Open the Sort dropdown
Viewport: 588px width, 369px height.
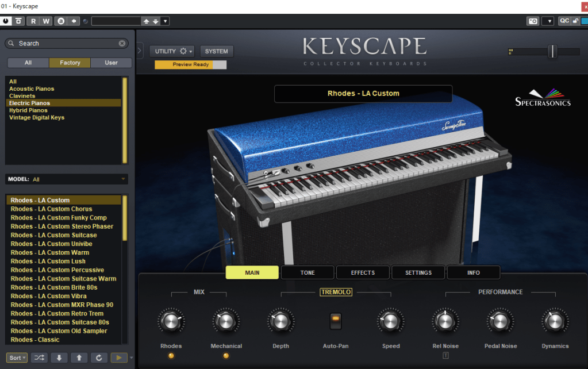pos(17,358)
